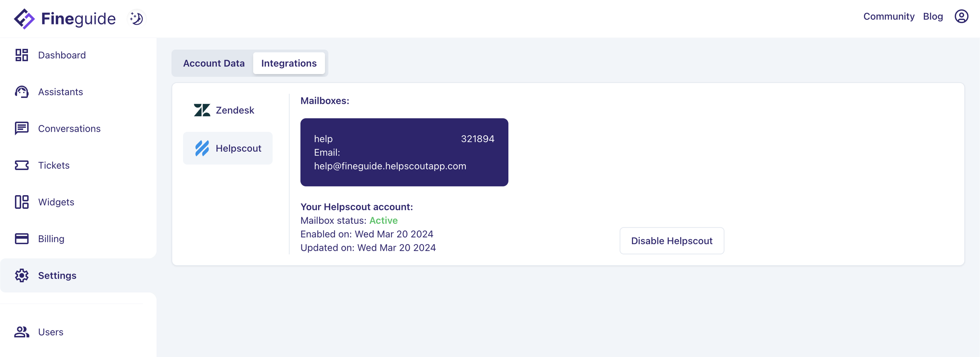
Task: Open the Tickets section label
Action: point(54,165)
